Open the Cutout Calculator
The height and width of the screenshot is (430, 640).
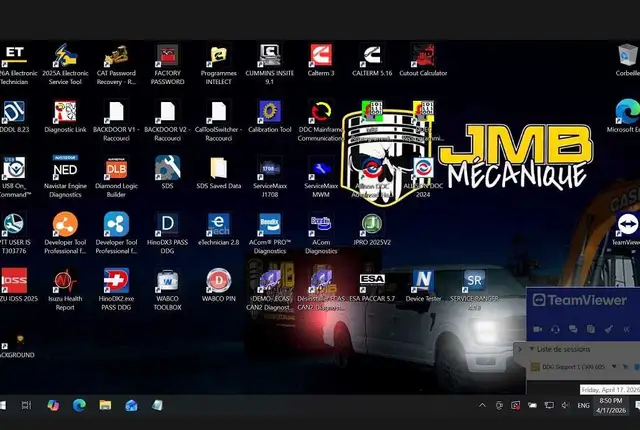423,60
